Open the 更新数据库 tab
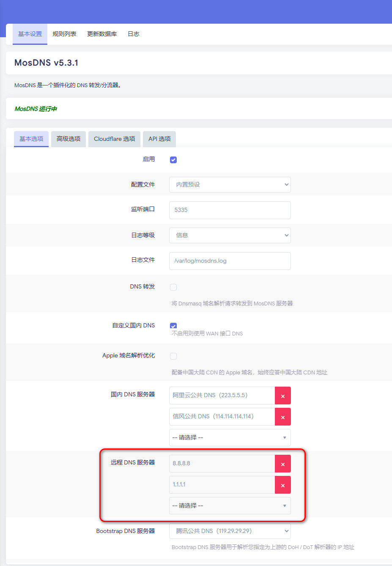The height and width of the screenshot is (566, 392). pyautogui.click(x=102, y=34)
